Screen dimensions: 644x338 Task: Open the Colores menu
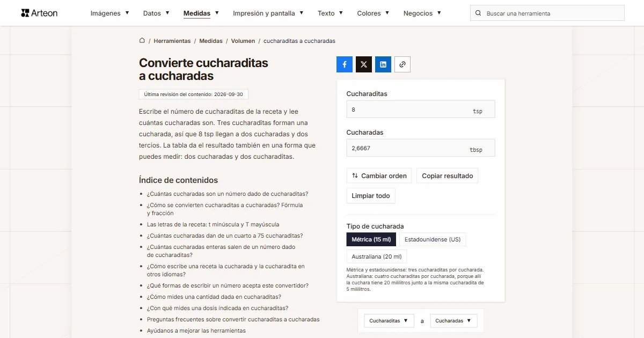[x=374, y=13]
